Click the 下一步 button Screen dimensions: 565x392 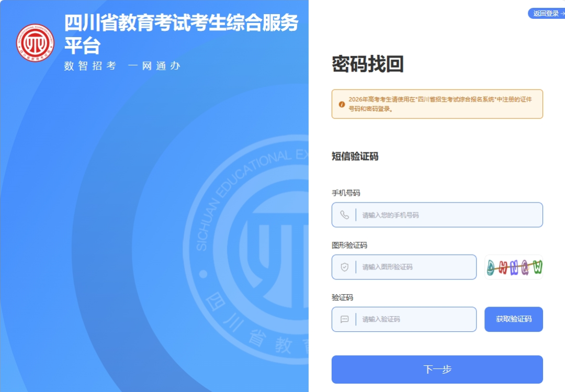[437, 369]
